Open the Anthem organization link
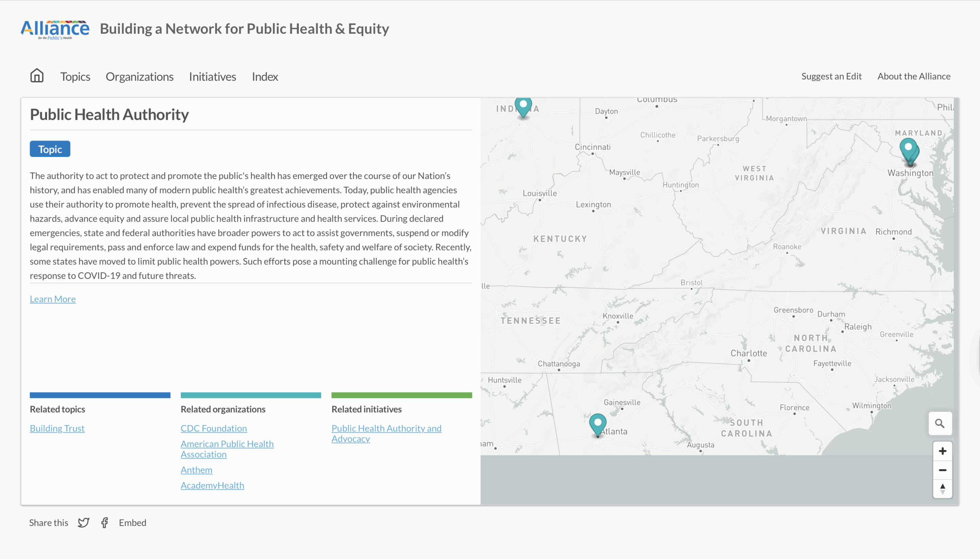The height and width of the screenshot is (559, 980). point(196,469)
